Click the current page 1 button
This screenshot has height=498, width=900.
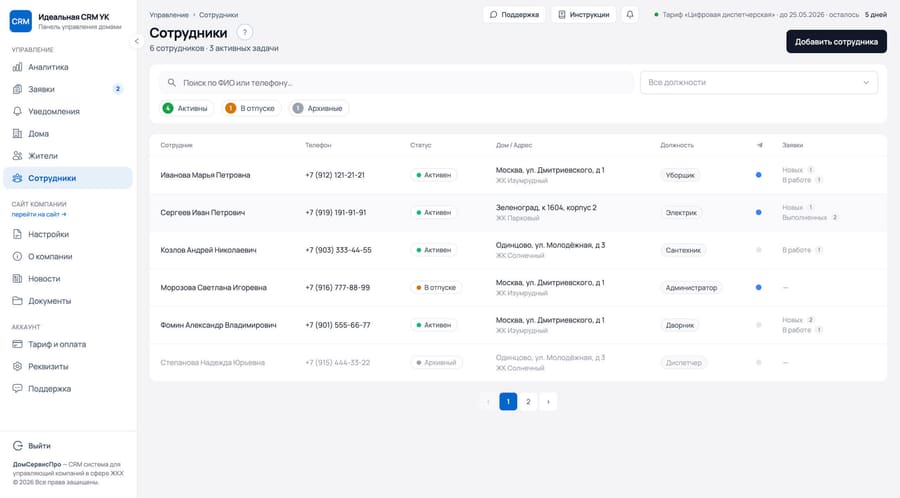coord(508,402)
